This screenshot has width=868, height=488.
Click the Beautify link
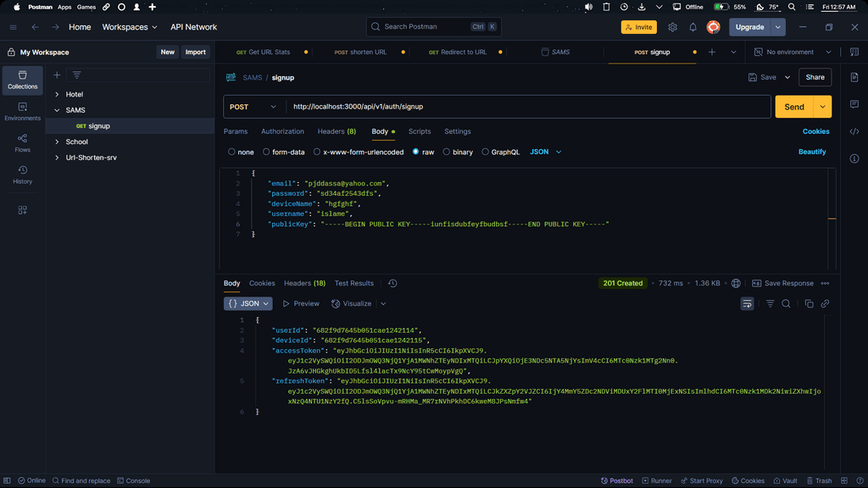point(812,152)
